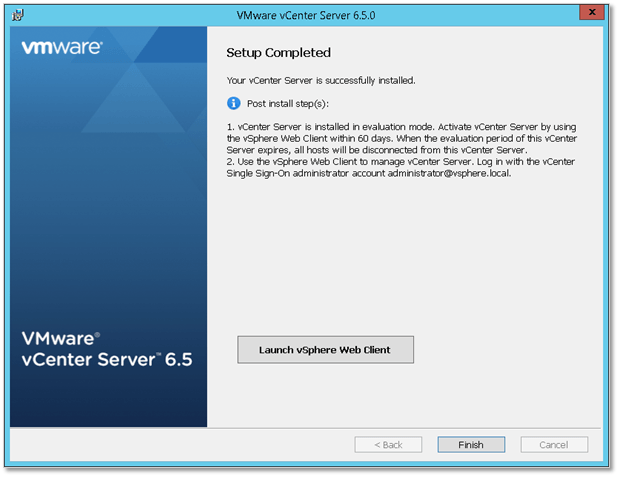Click the administrator@vsphere.local account text
Viewport: 619px width, 477px height.
(x=449, y=173)
